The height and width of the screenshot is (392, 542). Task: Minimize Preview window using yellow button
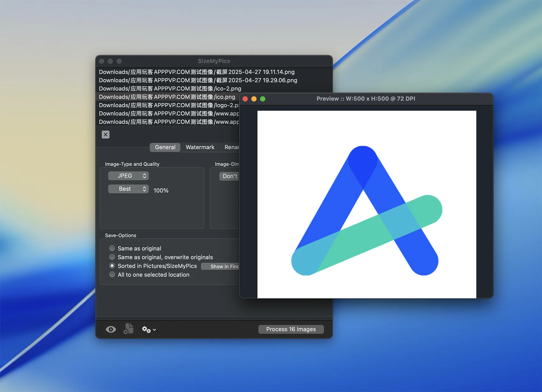(254, 99)
